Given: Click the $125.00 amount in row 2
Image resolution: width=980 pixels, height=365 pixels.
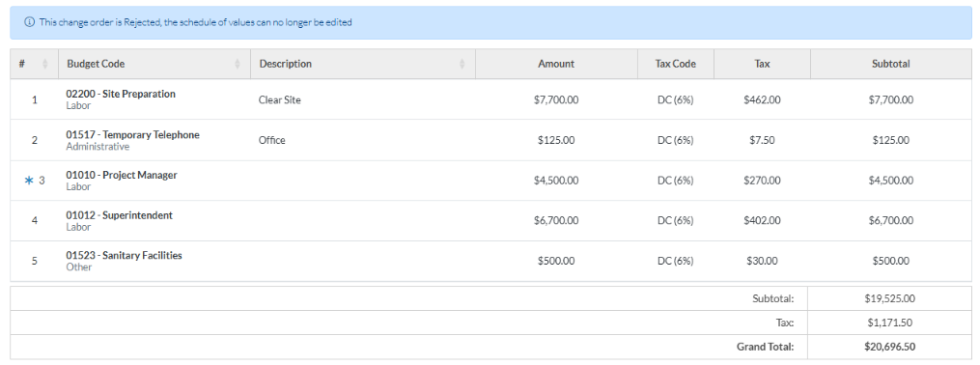Looking at the screenshot, I should 556,140.
